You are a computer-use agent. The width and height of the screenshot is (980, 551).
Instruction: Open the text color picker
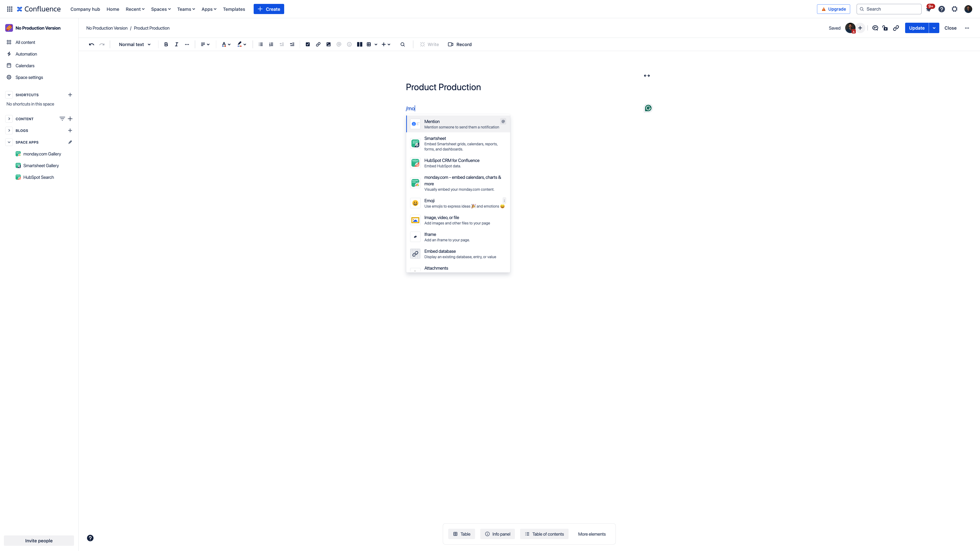click(226, 45)
